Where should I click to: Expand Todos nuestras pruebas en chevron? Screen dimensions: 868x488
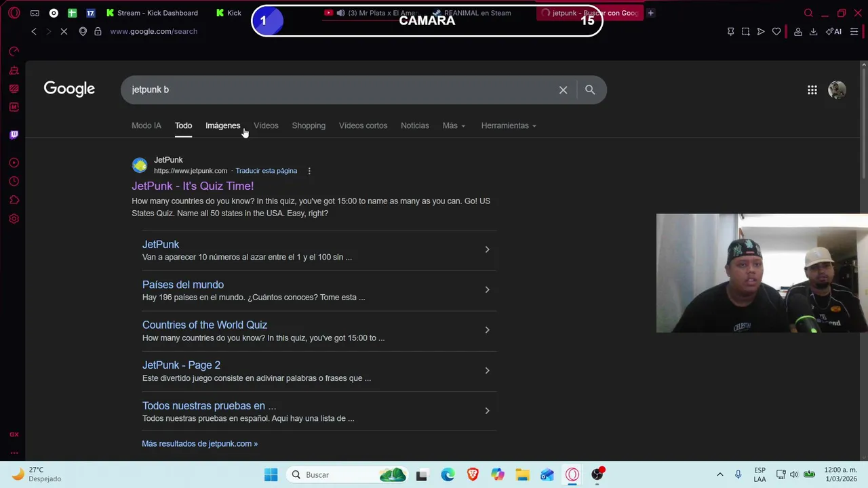(x=487, y=411)
